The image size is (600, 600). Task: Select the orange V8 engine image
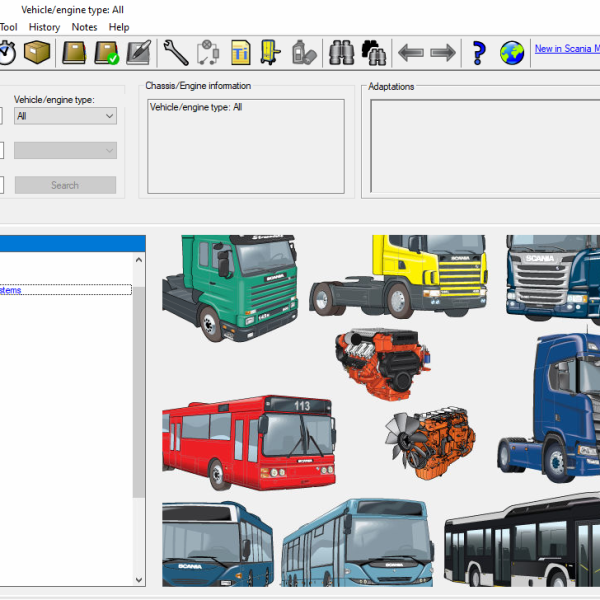pos(383,364)
